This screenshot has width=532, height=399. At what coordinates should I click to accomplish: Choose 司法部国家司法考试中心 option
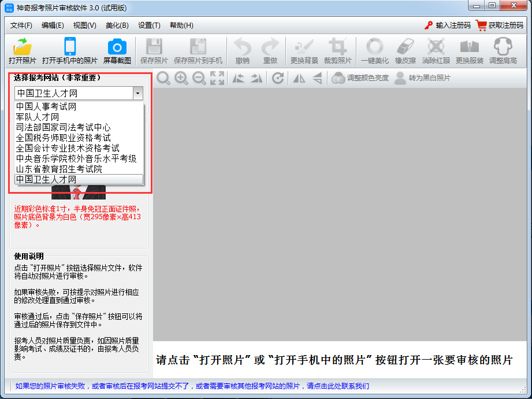point(79,127)
